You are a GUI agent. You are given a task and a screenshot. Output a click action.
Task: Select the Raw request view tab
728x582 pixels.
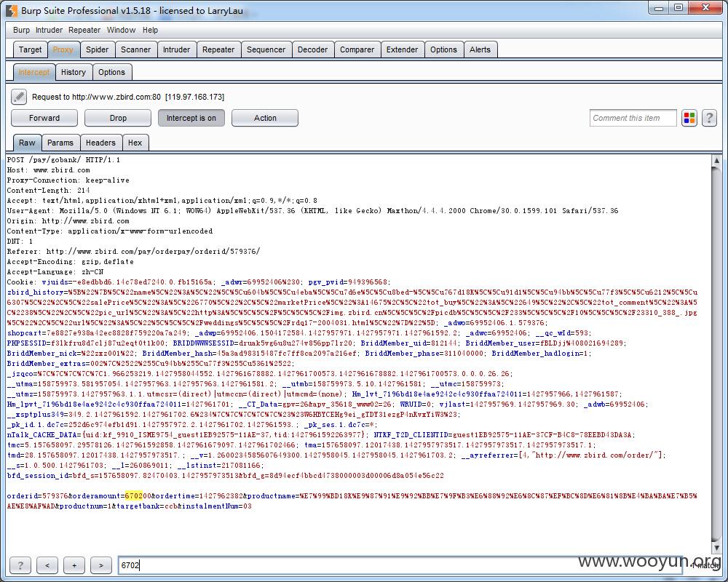tap(27, 143)
